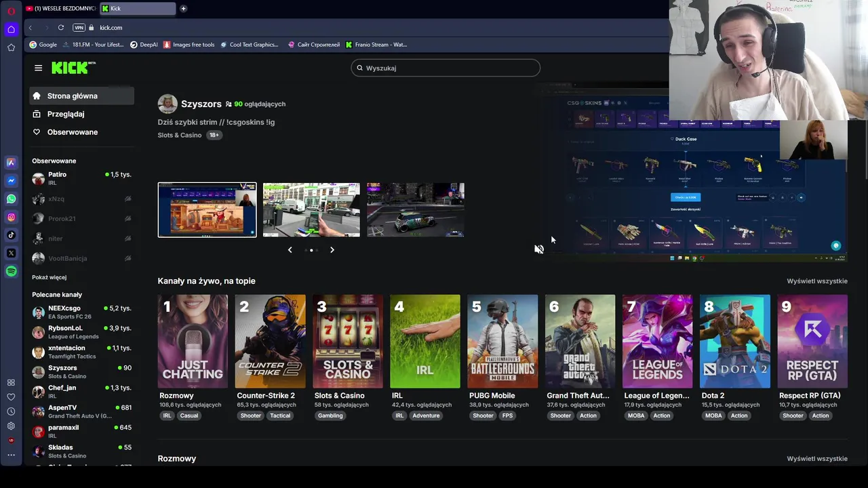
Task: Open the PUBG Mobile Battlegrounds category card
Action: tap(502, 341)
